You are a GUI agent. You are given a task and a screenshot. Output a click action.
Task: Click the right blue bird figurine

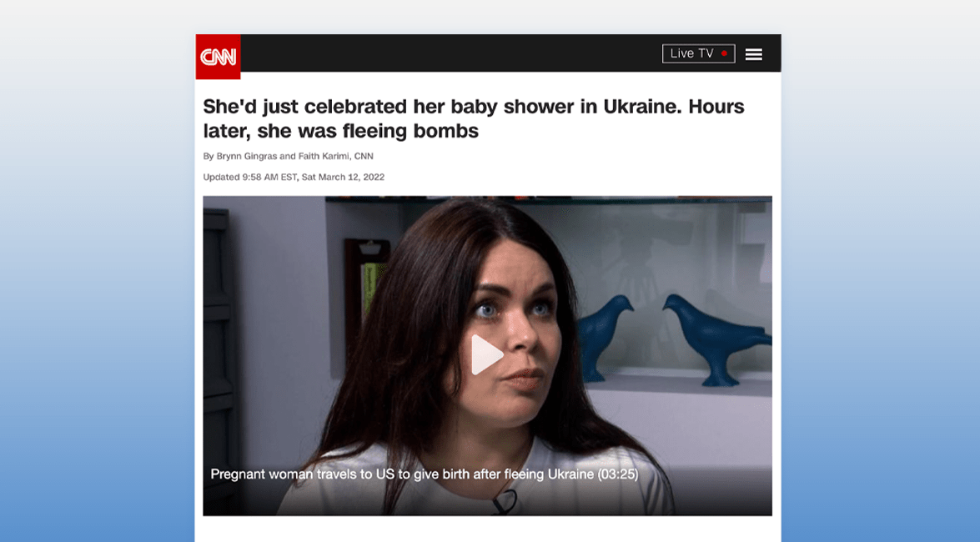[x=716, y=338]
